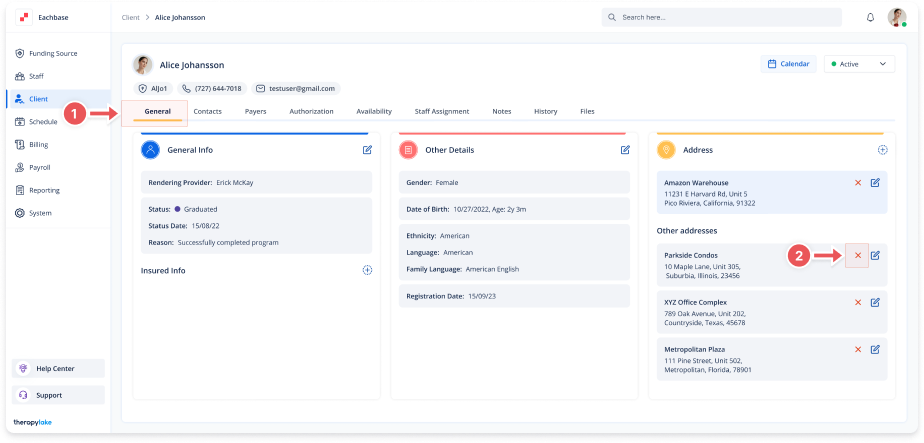
Task: Click the Client breadcrumb link
Action: tap(130, 18)
